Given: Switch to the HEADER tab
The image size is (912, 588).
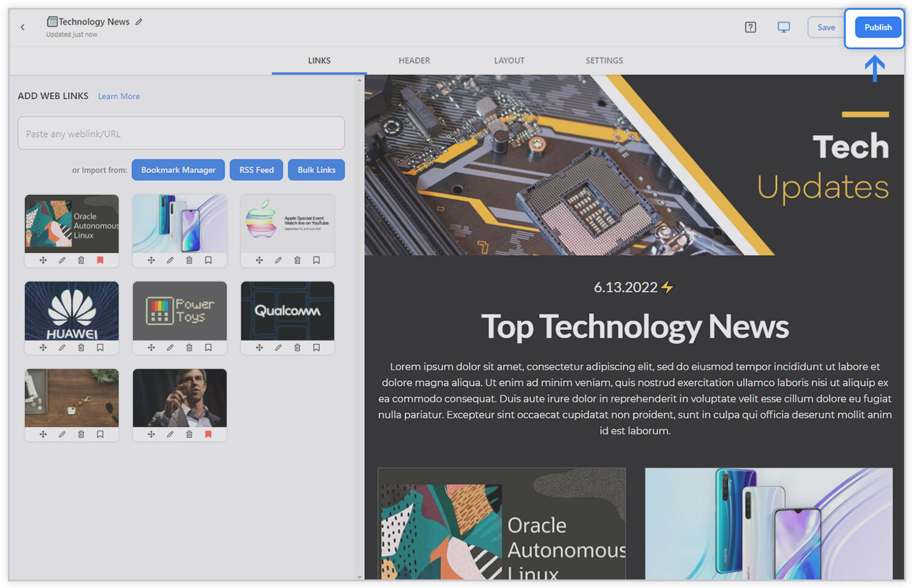Looking at the screenshot, I should coord(414,60).
